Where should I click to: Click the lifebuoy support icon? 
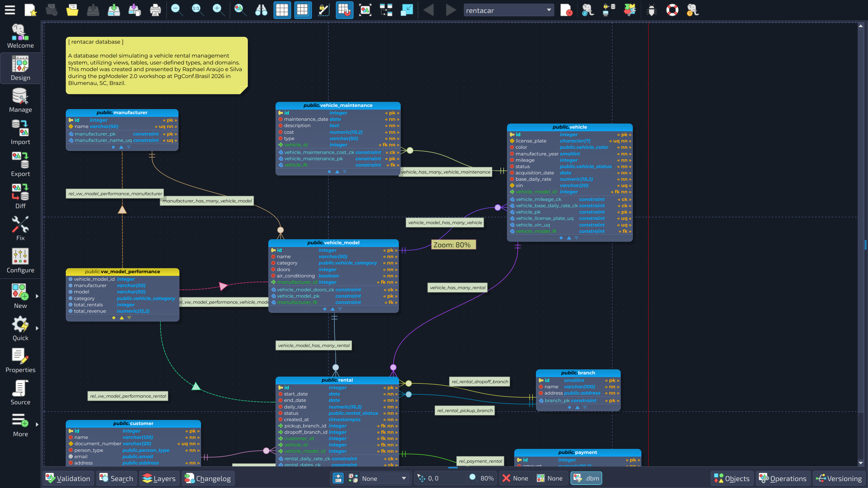click(x=672, y=10)
